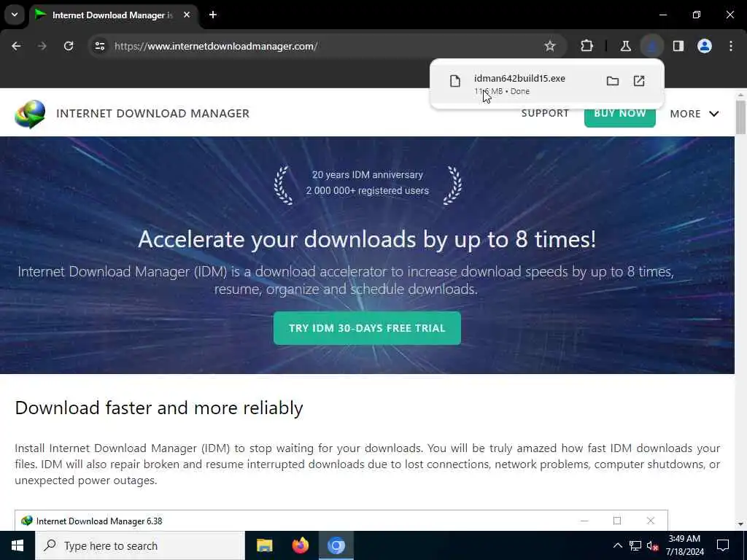Show hidden system tray icons
This screenshot has height=560, width=747.
pyautogui.click(x=617, y=545)
